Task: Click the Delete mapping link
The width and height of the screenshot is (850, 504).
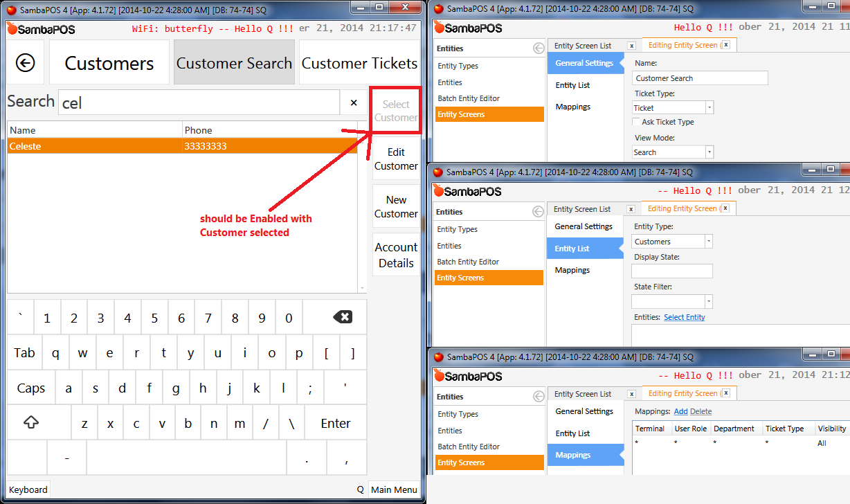Action: pos(700,411)
